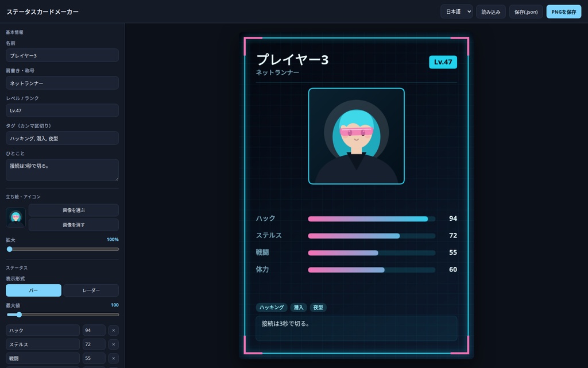Screen dimensions: 588x368
Task: Click the Lv.47 badge on card
Action: coord(443,62)
